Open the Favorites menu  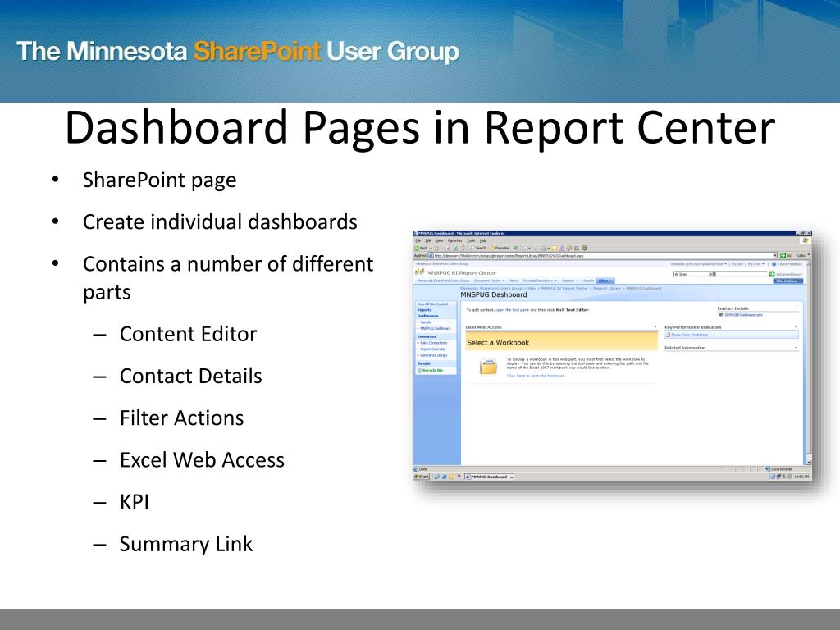[x=454, y=240]
